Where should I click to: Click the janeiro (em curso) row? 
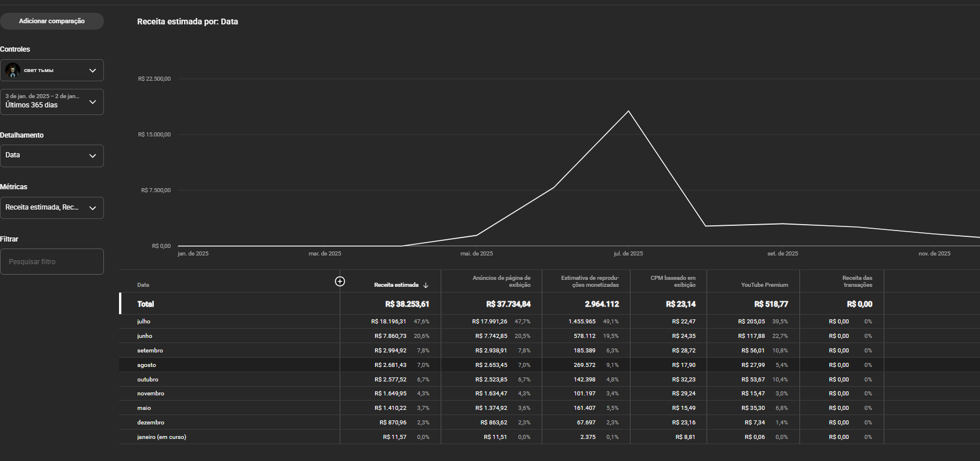[x=549, y=437]
